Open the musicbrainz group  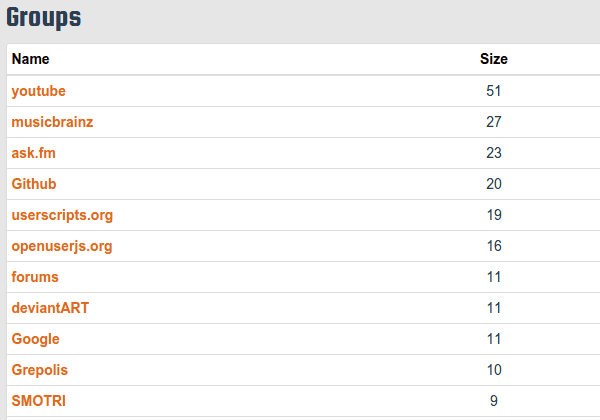click(52, 122)
